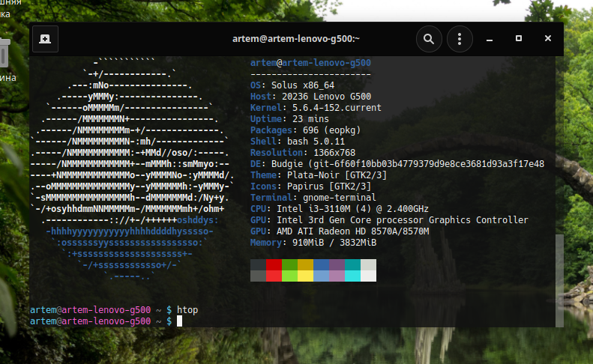This screenshot has height=364, width=593.
Task: Click the 'Resolution: 1366x768' line
Action: coord(303,153)
